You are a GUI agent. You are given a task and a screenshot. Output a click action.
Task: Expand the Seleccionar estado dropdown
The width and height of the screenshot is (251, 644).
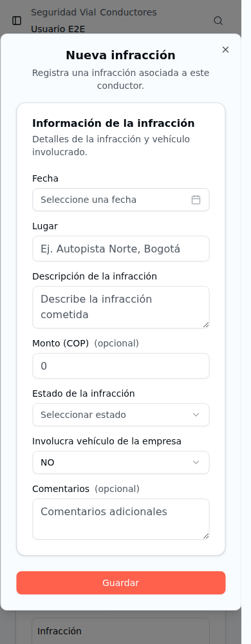(121, 415)
